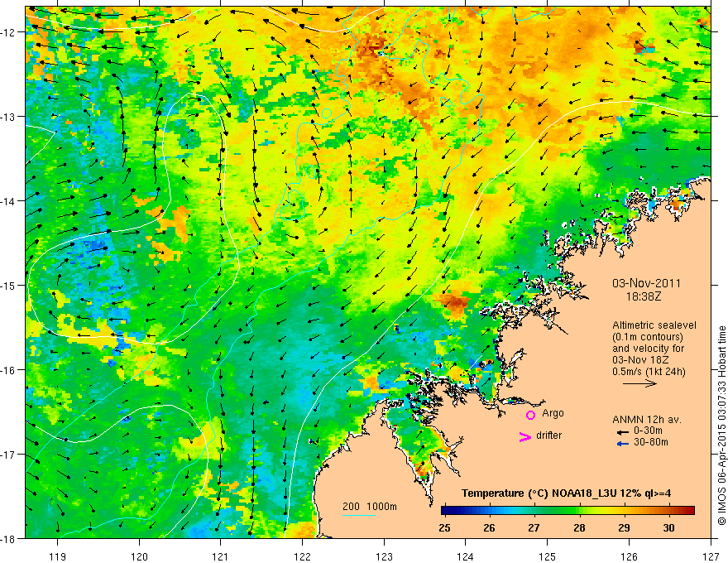The height and width of the screenshot is (563, 728).
Task: Click the longitude axis label 120
Action: pos(139,556)
